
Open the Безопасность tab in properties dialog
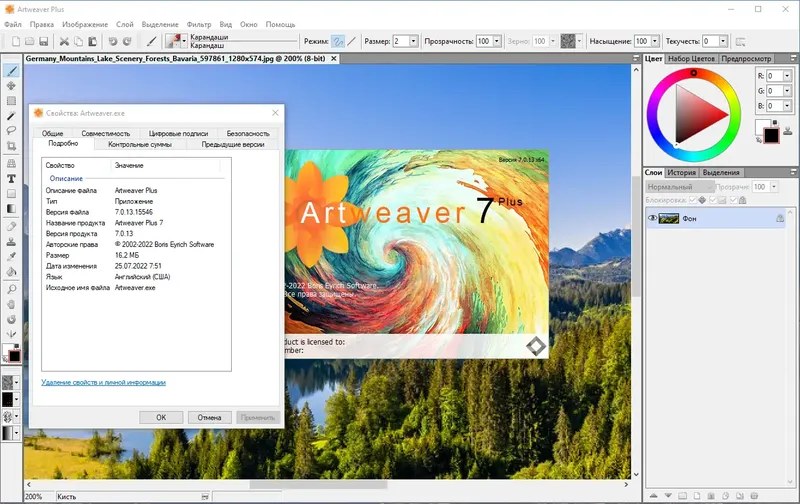tap(248, 133)
